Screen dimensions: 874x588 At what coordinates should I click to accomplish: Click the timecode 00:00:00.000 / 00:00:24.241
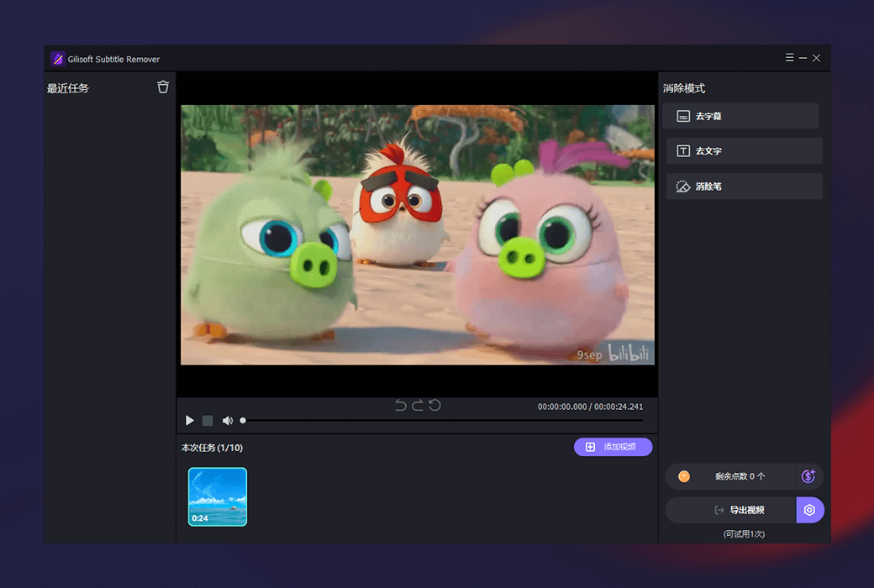coord(590,407)
